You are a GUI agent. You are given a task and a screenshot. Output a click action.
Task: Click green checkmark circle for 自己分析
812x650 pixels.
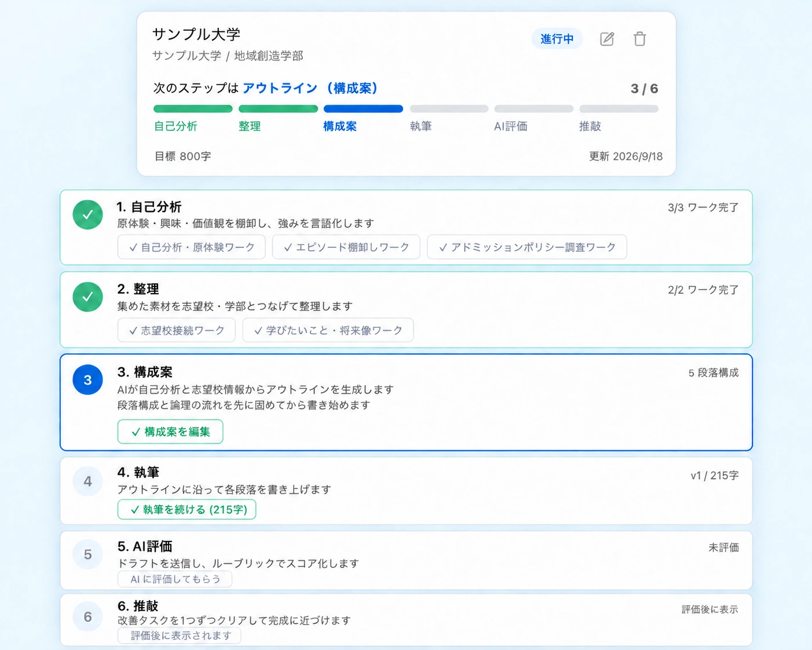87,214
